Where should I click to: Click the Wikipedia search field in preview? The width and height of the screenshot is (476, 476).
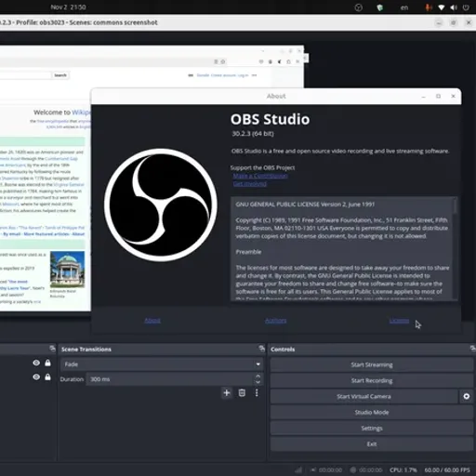tap(25, 75)
